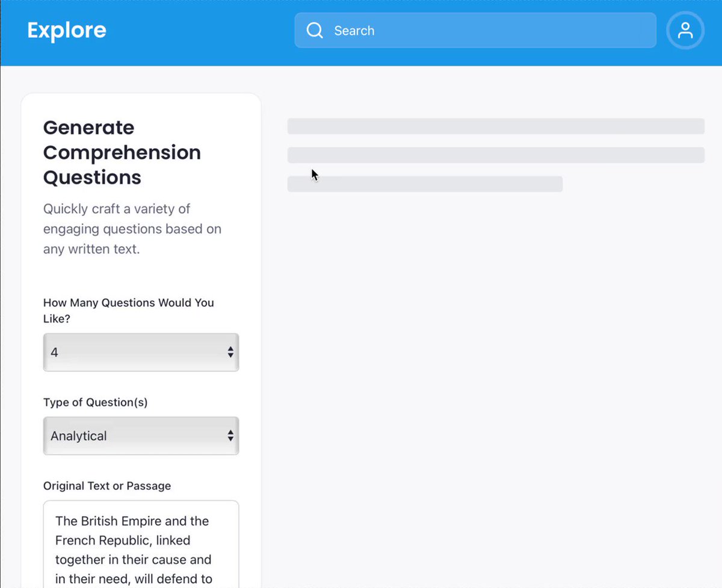
Task: Click the 'How Many Questions Would You Like?' label
Action: point(129,311)
